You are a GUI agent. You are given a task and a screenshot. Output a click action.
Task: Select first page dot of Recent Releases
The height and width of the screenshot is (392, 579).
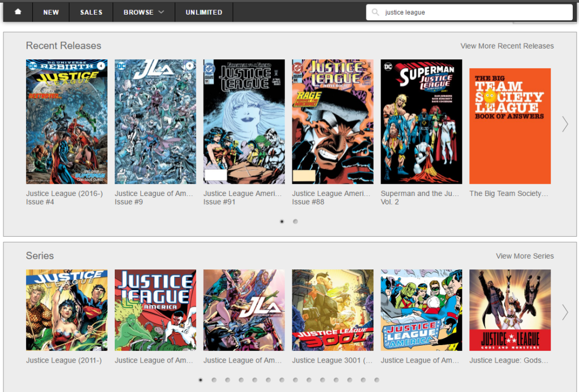point(282,221)
